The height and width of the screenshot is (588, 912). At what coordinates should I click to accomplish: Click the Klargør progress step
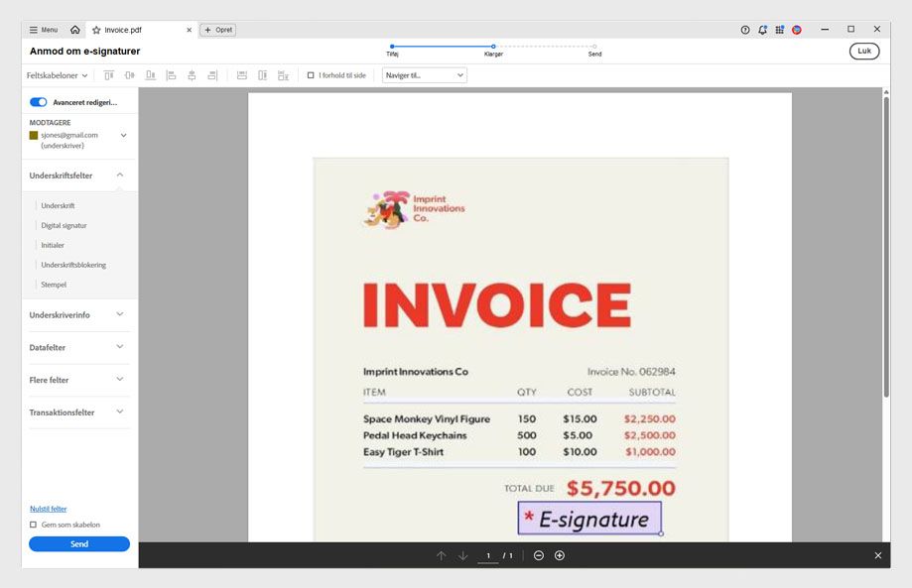(493, 50)
